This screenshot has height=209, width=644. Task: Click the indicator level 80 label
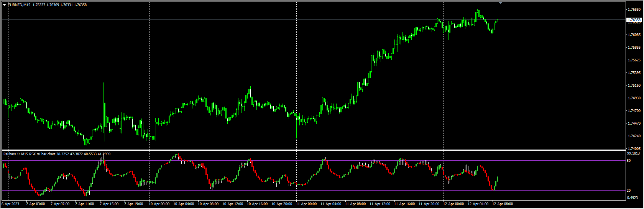click(629, 161)
